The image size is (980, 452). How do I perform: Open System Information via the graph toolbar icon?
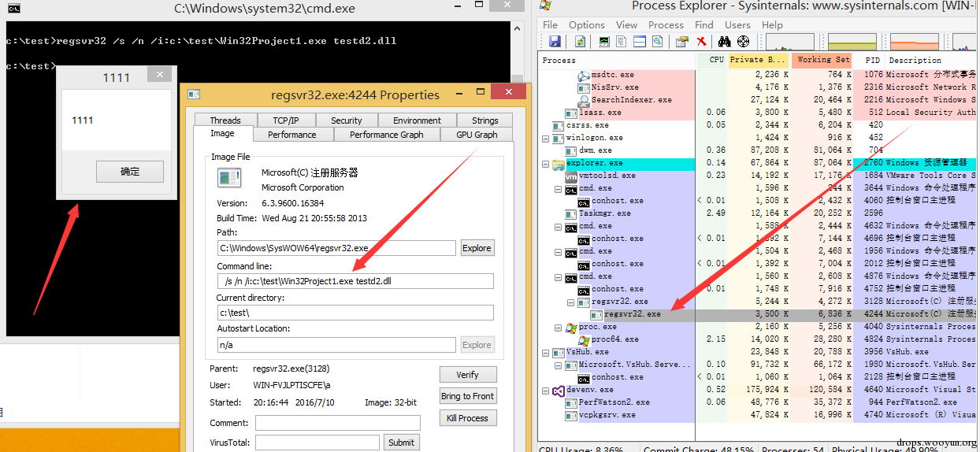click(604, 41)
